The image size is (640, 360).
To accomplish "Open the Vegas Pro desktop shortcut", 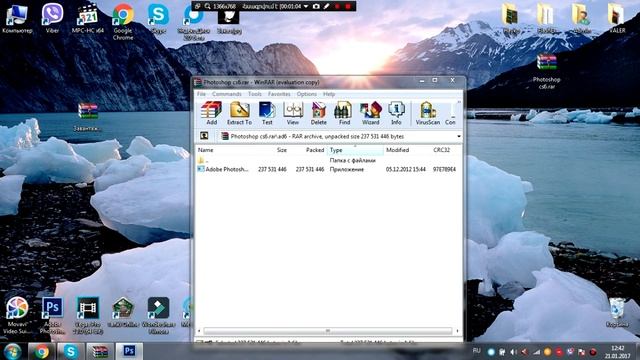I will pos(88,315).
